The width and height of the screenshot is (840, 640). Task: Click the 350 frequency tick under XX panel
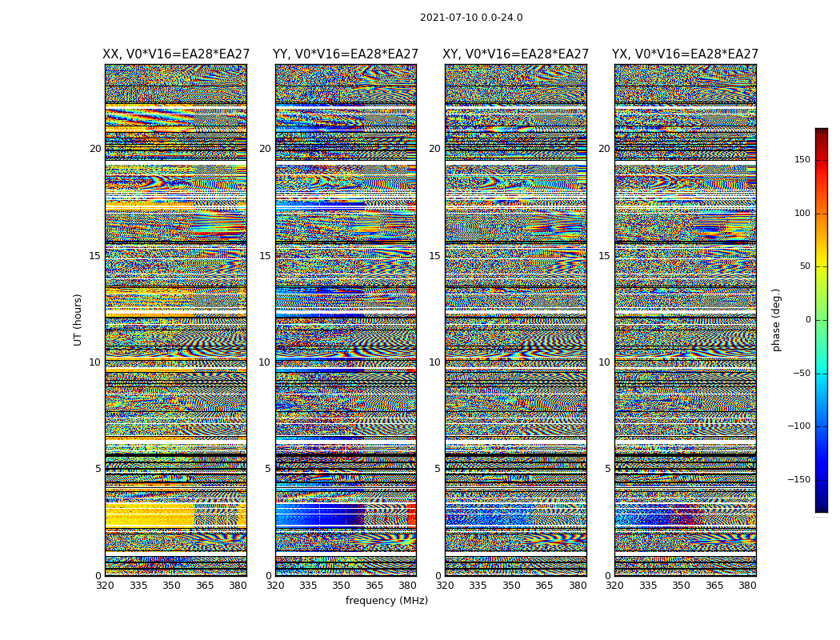(171, 586)
